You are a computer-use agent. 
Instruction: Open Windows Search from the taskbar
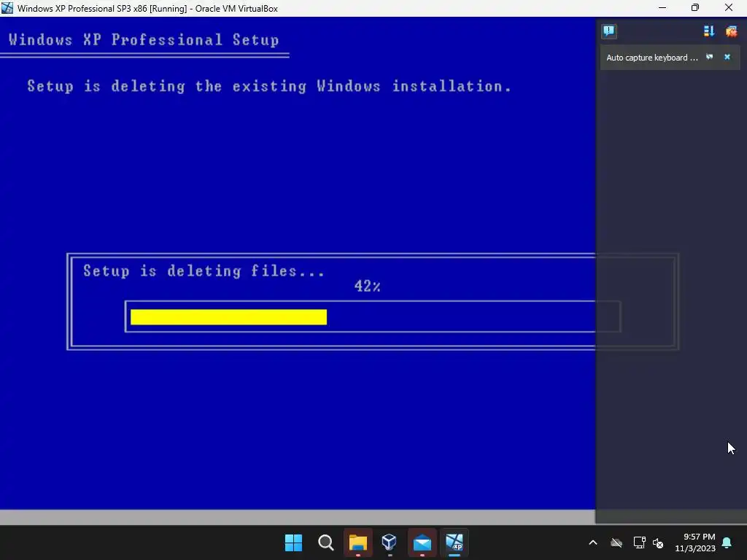[326, 542]
